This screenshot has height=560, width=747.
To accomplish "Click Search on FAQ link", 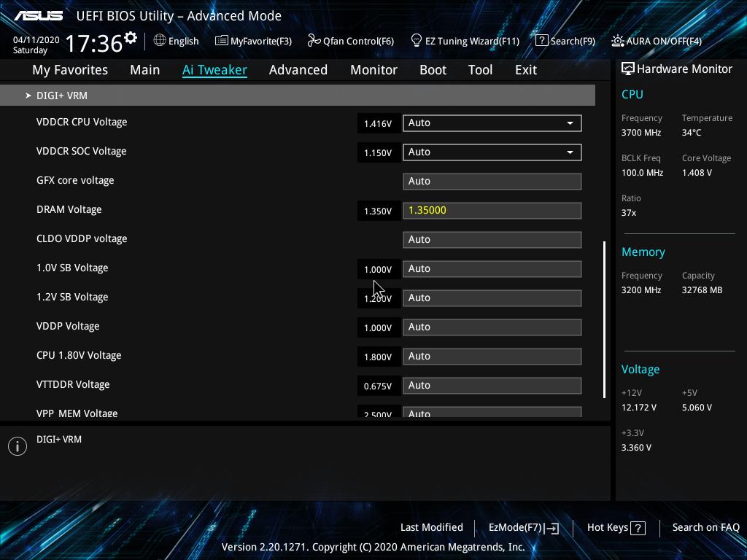I will [705, 527].
